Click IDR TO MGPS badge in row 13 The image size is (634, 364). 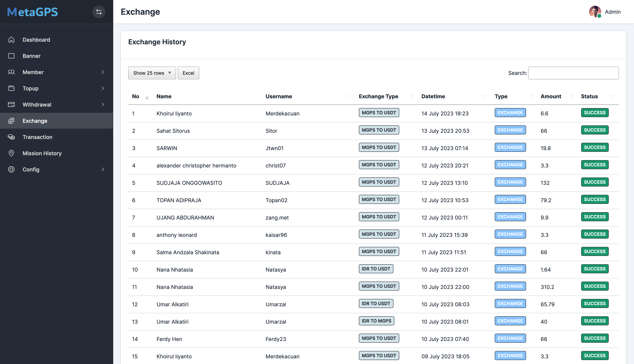376,321
